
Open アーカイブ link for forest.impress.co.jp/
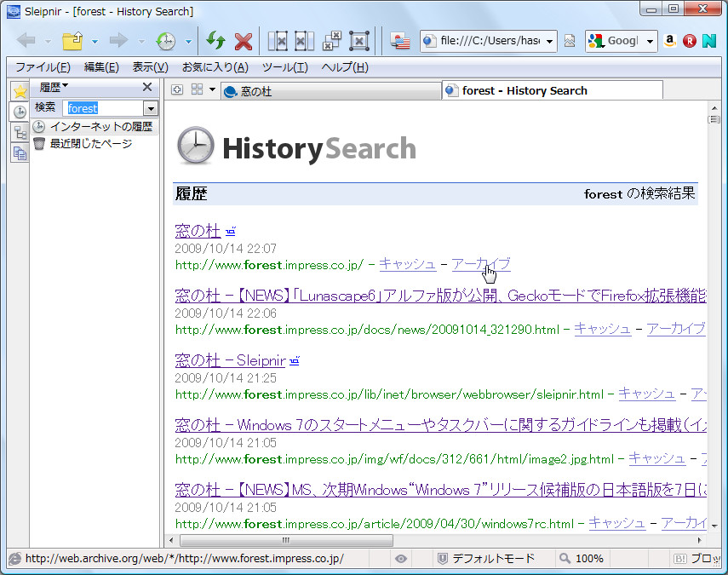(x=481, y=264)
